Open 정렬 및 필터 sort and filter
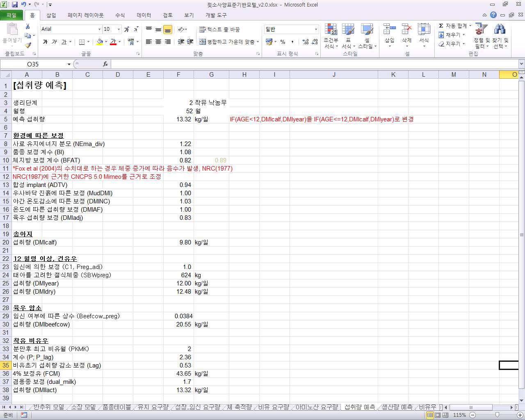The height and width of the screenshot is (420, 525). (x=482, y=36)
